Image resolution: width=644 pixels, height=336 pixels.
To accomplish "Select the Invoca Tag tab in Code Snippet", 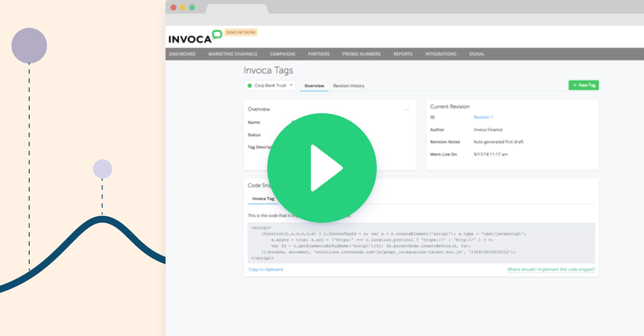I will (x=262, y=198).
